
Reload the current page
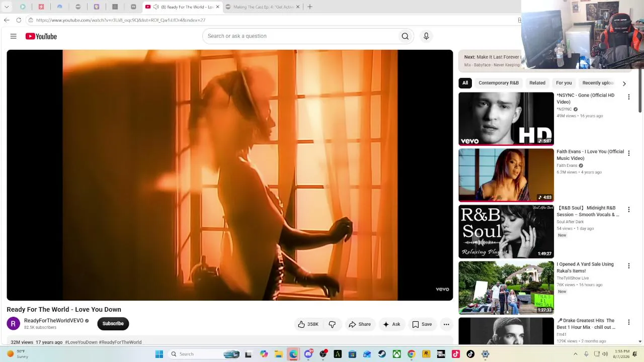point(19,20)
